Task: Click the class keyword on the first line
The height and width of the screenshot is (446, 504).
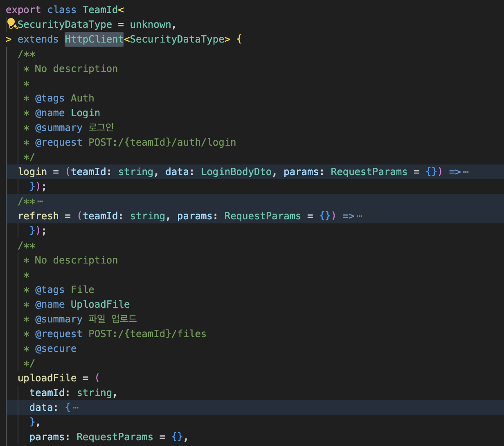Action: 62,10
